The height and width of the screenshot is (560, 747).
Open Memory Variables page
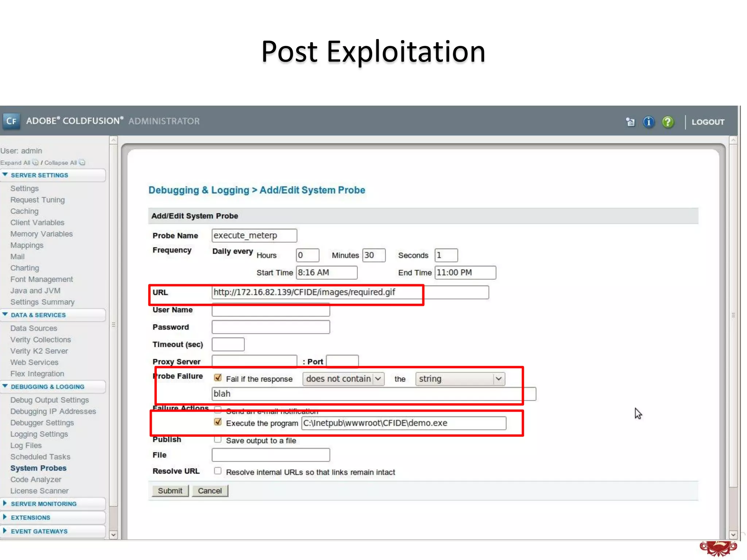42,234
